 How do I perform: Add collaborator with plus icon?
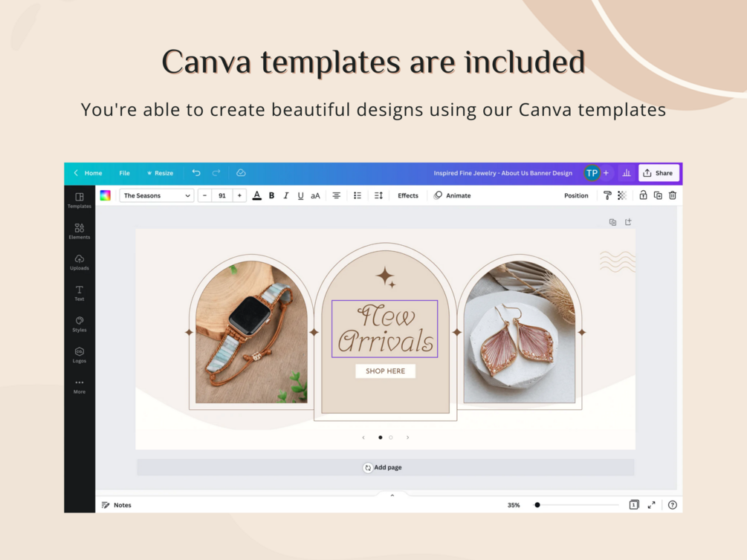(606, 173)
